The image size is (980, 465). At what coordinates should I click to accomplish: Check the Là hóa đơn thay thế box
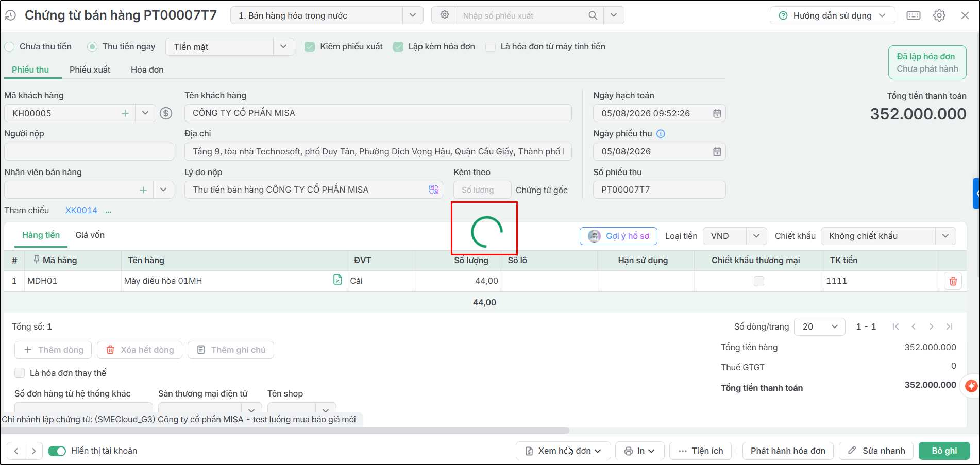click(x=20, y=373)
